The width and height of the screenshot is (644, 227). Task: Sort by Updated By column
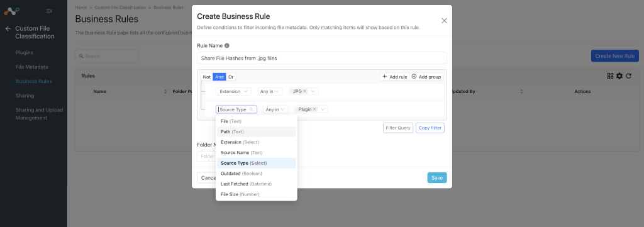(521, 92)
